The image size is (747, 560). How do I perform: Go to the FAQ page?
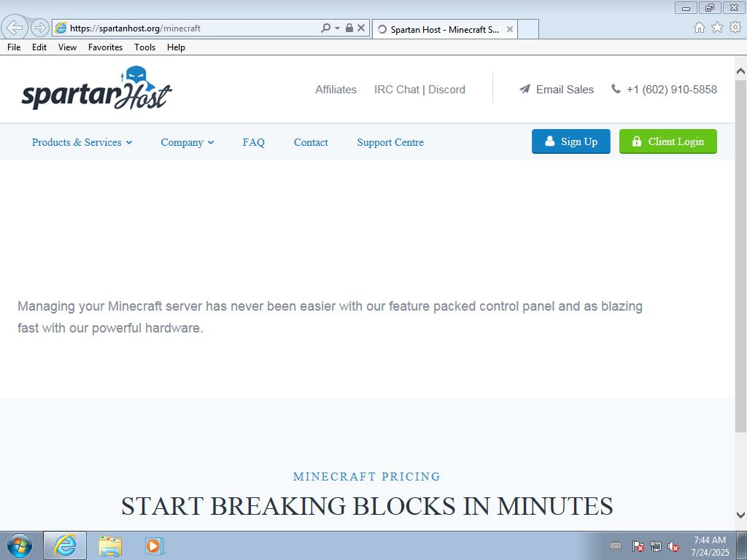(x=253, y=142)
